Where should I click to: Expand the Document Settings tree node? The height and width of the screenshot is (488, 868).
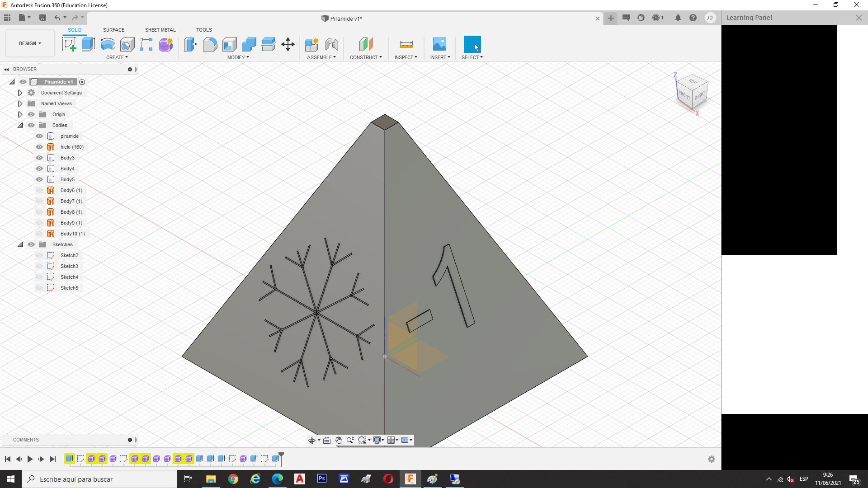(x=20, y=93)
